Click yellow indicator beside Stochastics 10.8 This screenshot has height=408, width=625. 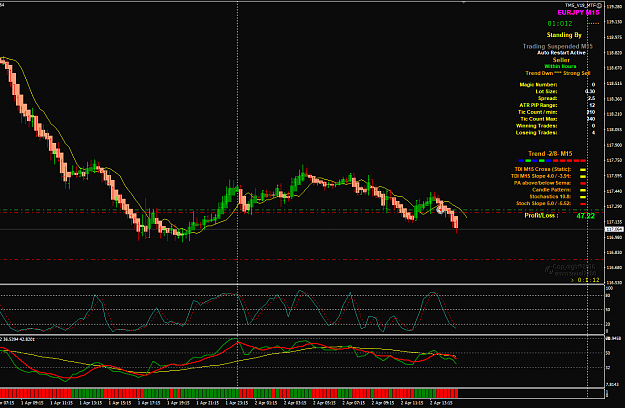[583, 197]
